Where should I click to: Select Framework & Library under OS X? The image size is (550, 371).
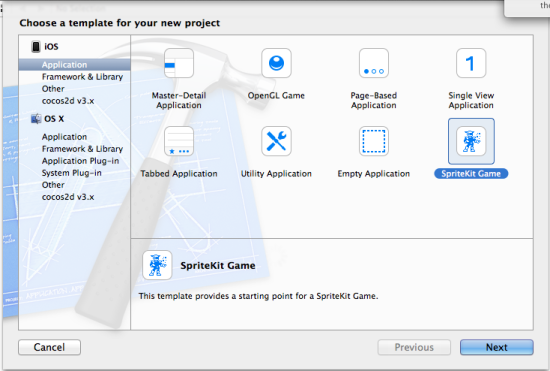[x=82, y=149]
